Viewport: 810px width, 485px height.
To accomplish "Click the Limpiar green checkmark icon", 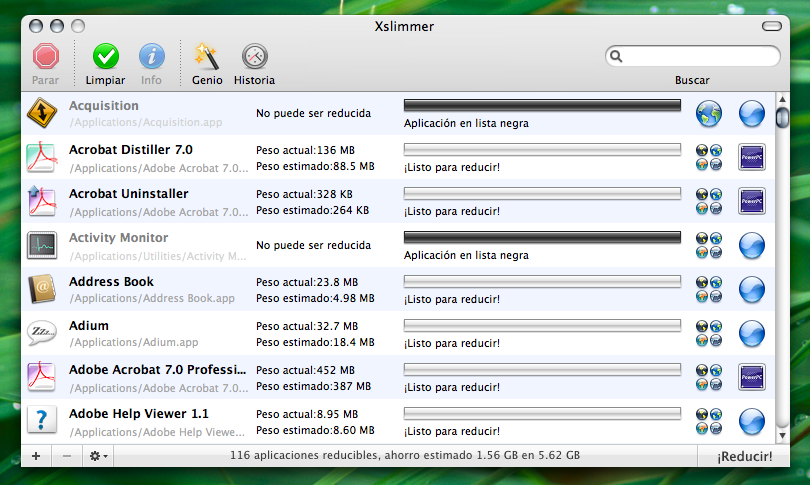I will tap(105, 56).
